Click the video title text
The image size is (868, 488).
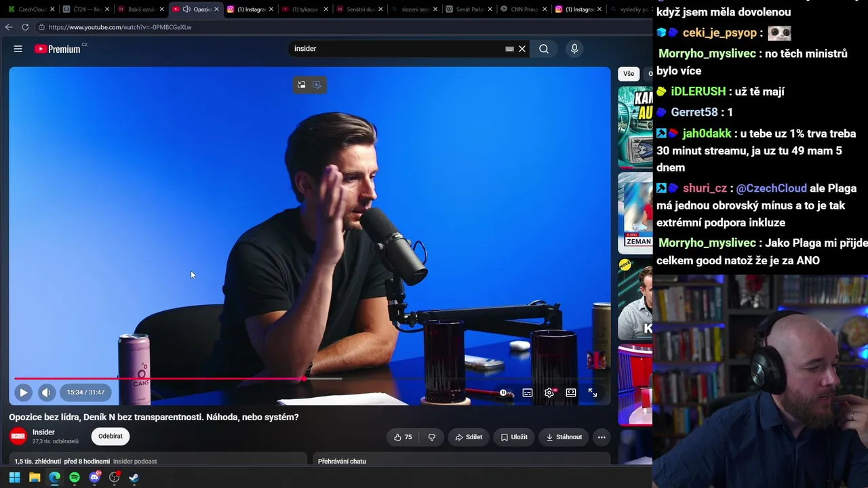[154, 417]
